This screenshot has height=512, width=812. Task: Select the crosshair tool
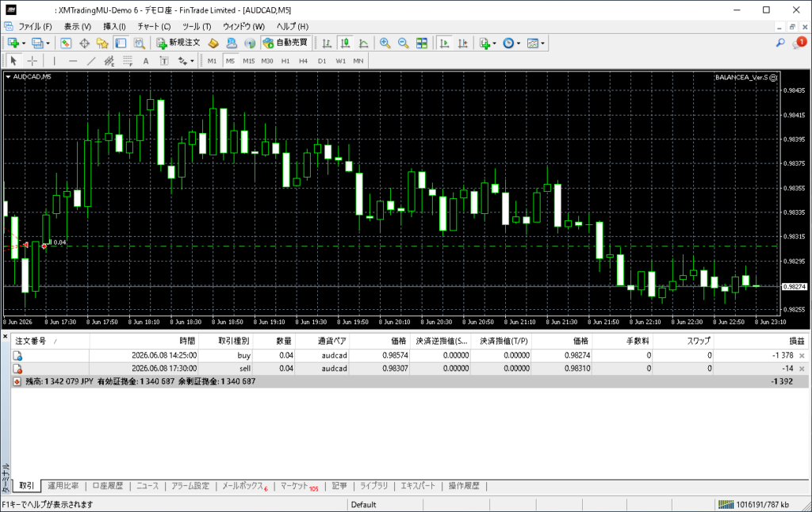point(32,60)
